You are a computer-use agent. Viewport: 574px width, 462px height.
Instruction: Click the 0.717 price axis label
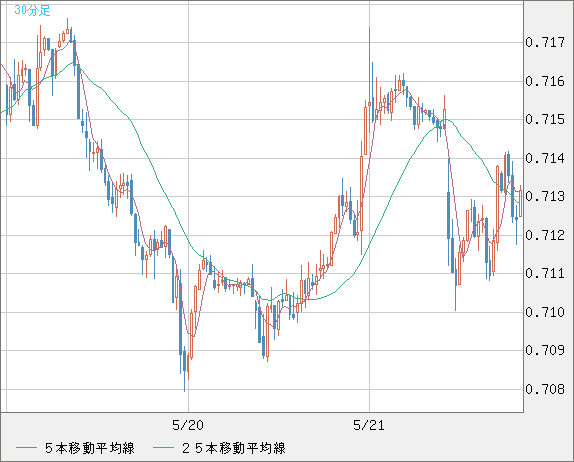click(545, 42)
